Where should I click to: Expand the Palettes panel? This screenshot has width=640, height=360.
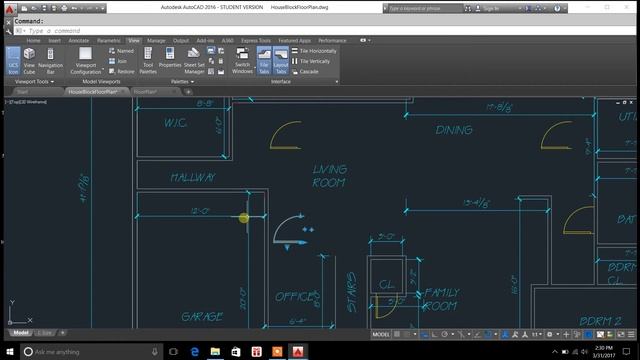(x=182, y=82)
